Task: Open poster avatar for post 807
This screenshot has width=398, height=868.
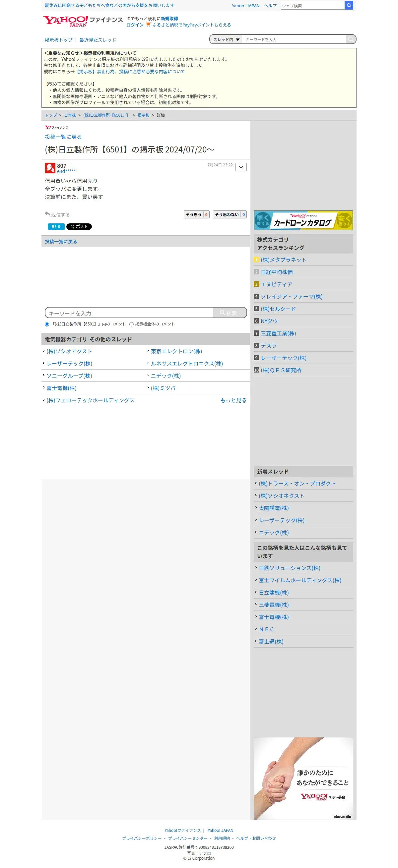Action: point(50,168)
